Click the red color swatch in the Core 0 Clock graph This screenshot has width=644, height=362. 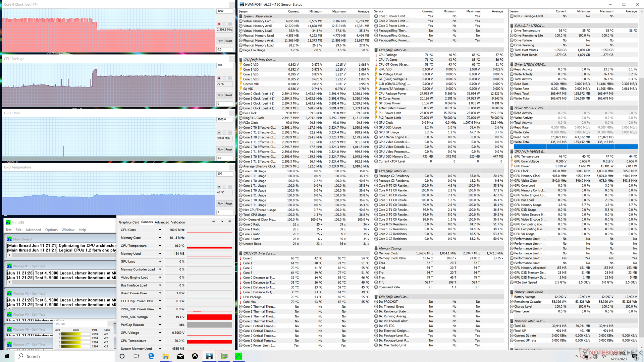coord(219,24)
